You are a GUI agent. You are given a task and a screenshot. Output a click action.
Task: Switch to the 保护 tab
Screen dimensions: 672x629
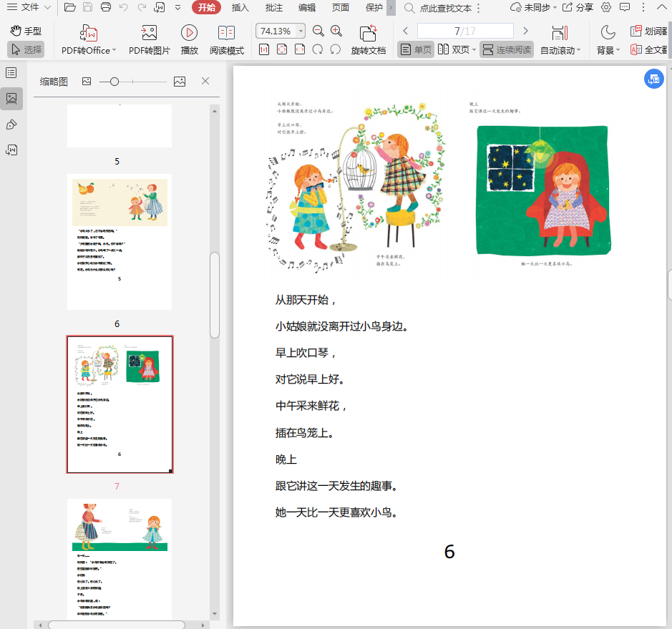click(374, 7)
